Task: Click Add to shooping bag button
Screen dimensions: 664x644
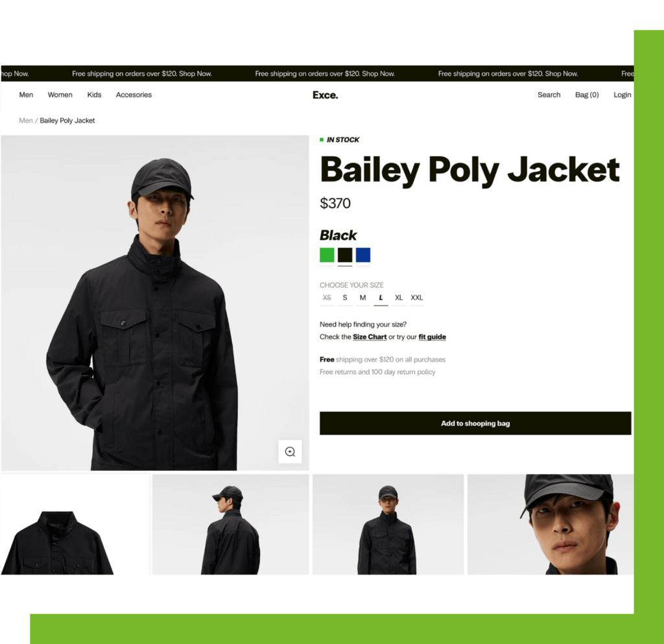Action: pos(475,423)
